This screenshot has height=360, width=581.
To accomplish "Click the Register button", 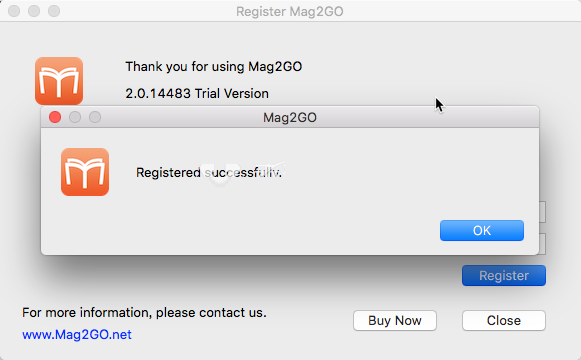I will click(x=504, y=275).
